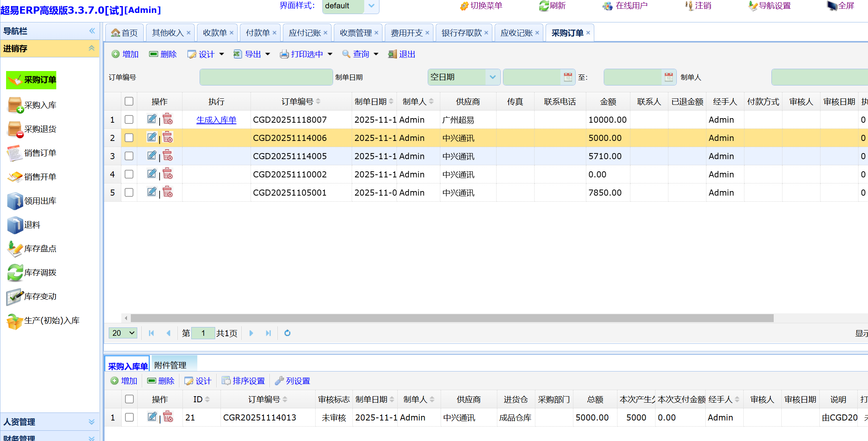Screen dimensions: 868x441
Task: Expand the 空日期 date type dropdown
Action: pyautogui.click(x=492, y=77)
